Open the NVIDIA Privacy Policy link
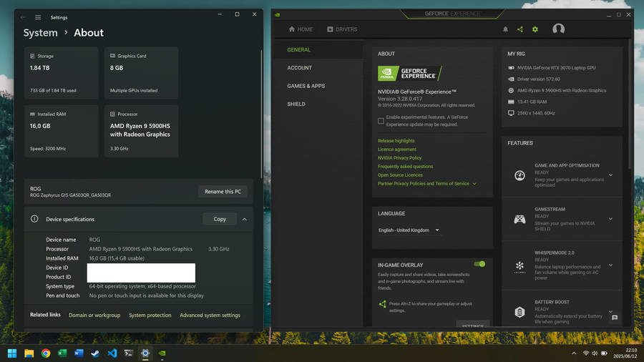The width and height of the screenshot is (644, 362). pyautogui.click(x=399, y=158)
